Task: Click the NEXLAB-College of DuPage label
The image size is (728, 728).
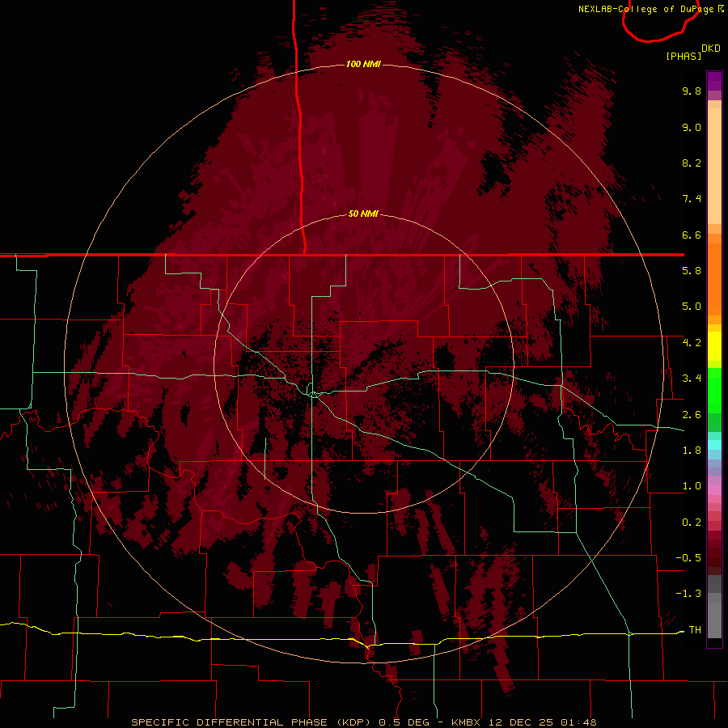Action: point(647,9)
